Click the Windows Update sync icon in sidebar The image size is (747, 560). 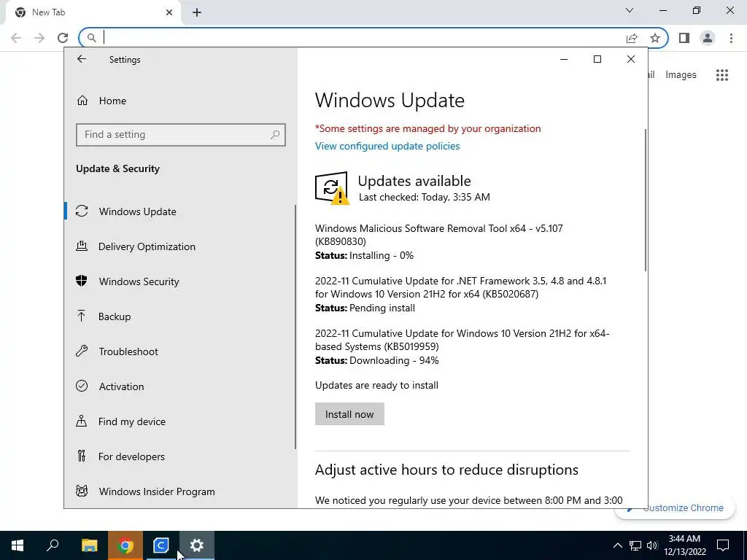click(82, 211)
